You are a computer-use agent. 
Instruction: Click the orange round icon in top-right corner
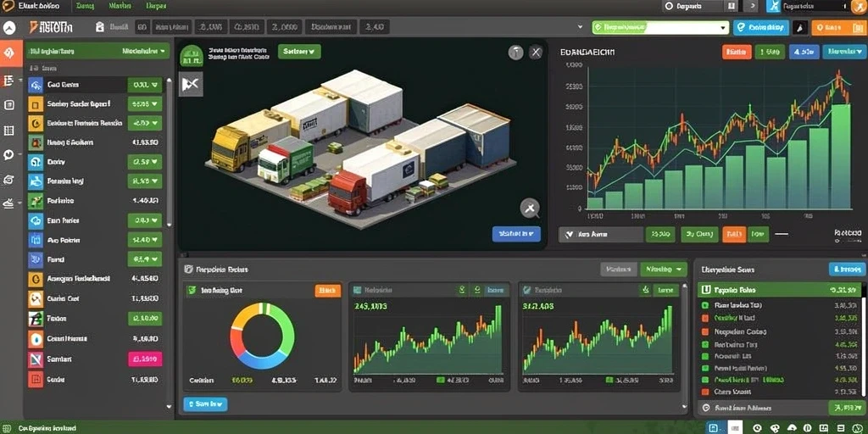[859, 6]
